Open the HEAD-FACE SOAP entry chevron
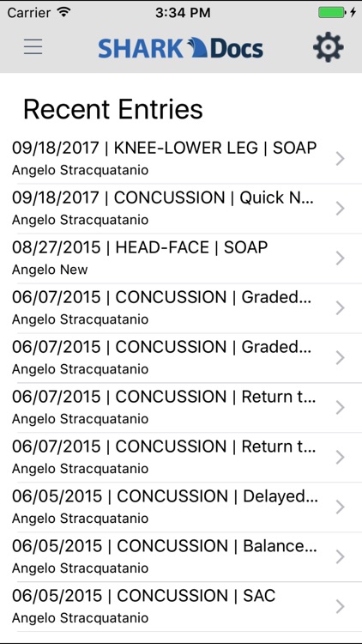Viewport: 362px width, 644px height. (340, 258)
